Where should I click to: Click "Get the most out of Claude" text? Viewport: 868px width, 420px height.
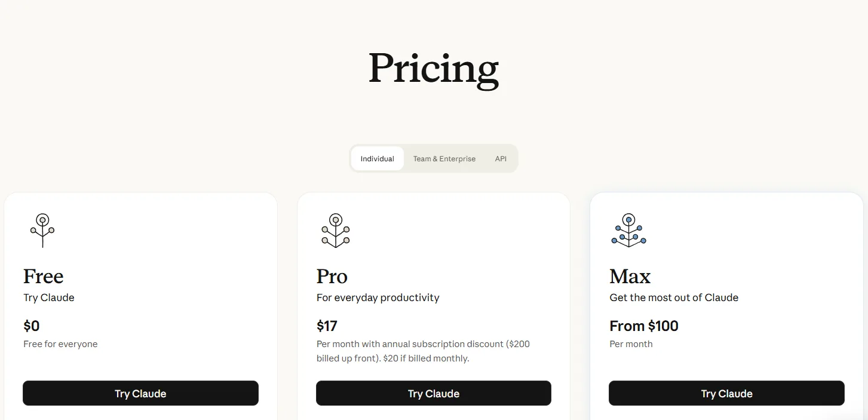point(674,298)
